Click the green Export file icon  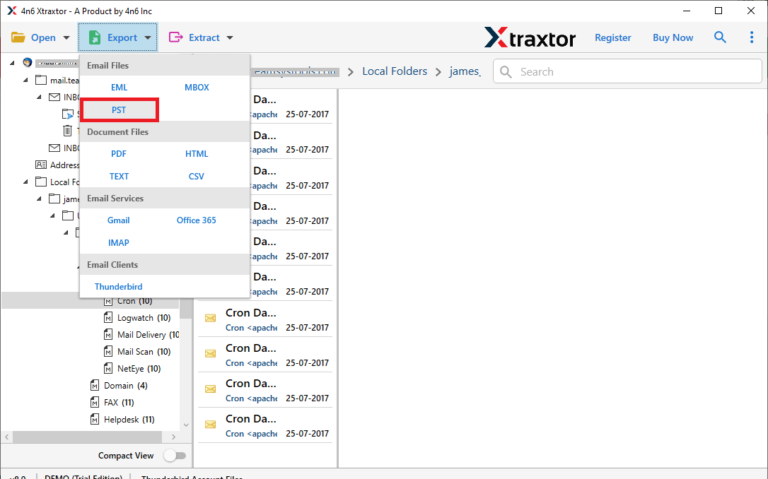coord(95,37)
